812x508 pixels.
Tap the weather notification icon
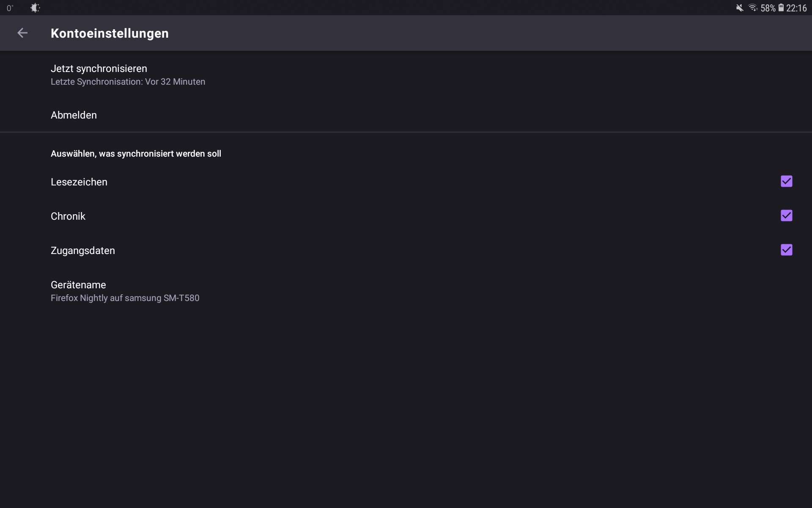(35, 8)
